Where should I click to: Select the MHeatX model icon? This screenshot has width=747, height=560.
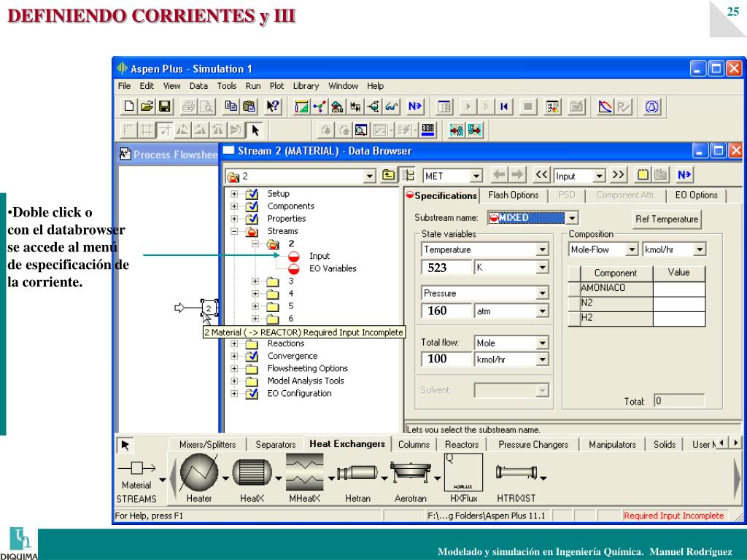pos(304,472)
